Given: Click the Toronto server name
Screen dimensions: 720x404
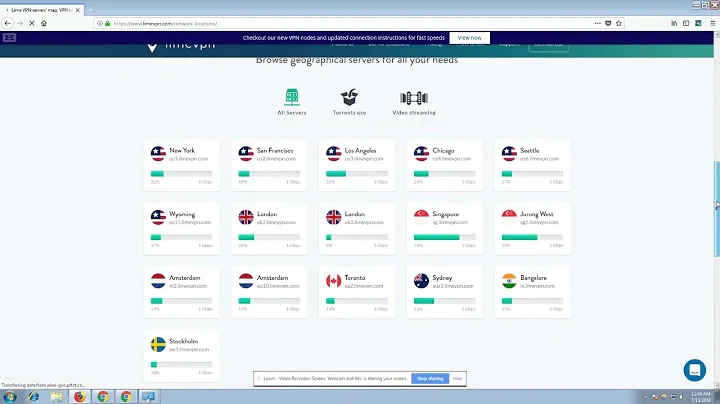Looking at the screenshot, I should point(355,278).
